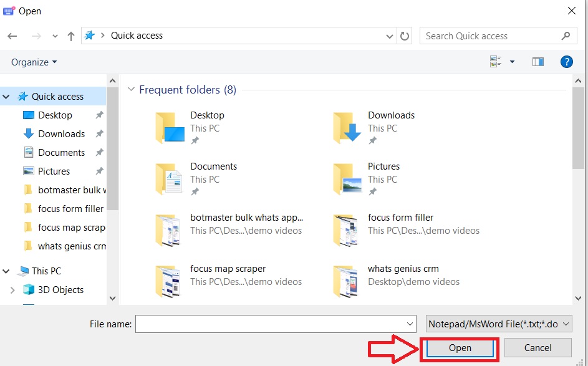Click the Cancel button
Image resolution: width=588 pixels, height=366 pixels.
point(537,348)
